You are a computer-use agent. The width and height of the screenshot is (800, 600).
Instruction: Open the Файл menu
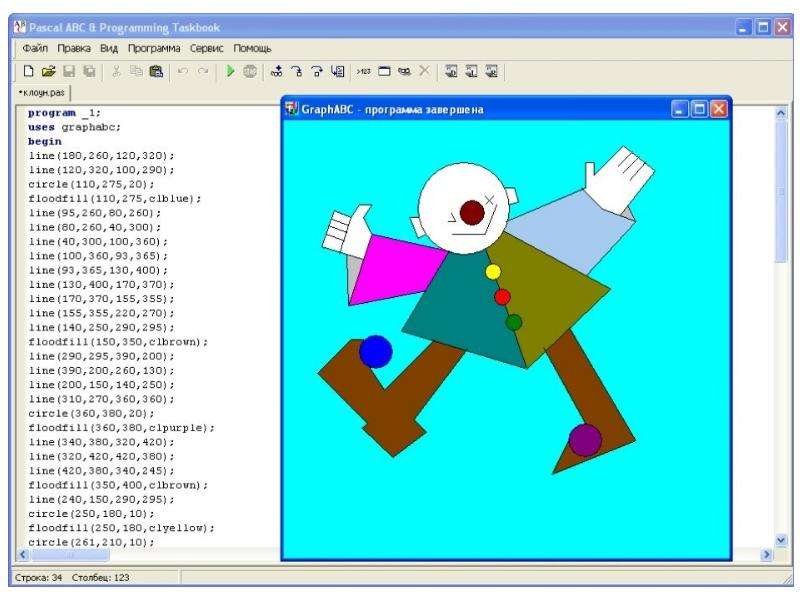[35, 48]
